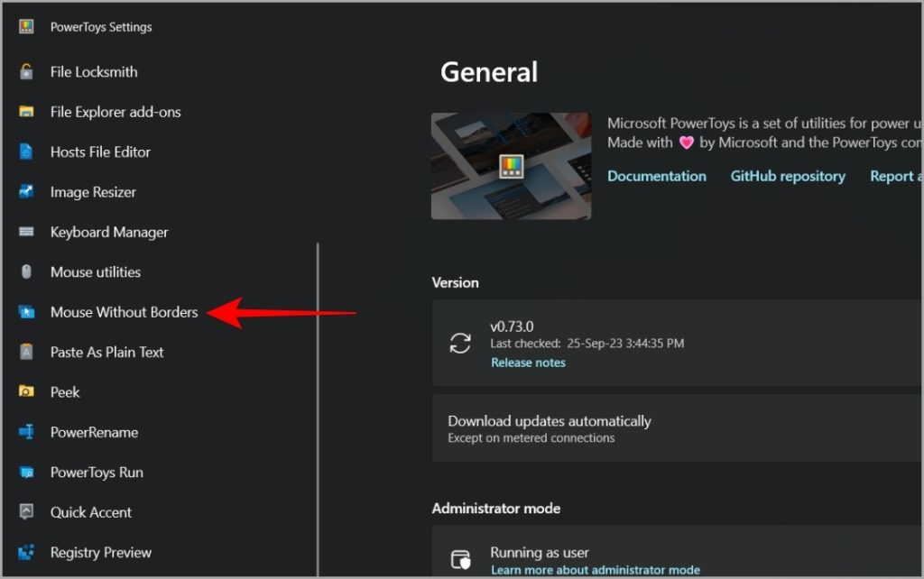Open Mouse Without Borders settings
The image size is (924, 579).
[125, 312]
